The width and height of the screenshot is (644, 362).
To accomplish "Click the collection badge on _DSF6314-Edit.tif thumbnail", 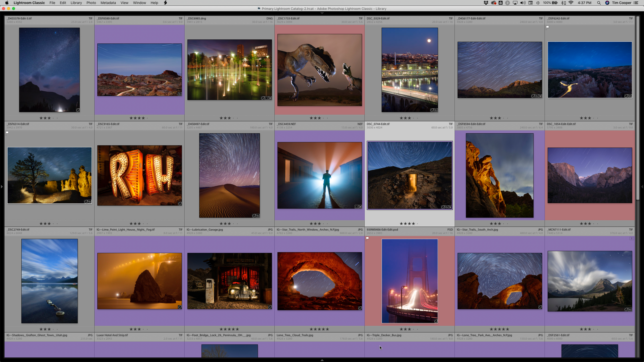I will tap(90, 202).
